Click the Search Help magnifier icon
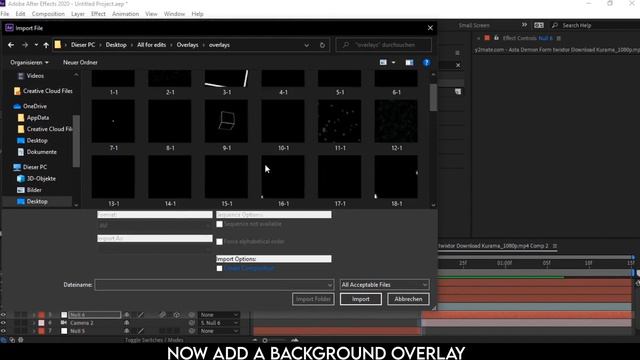640x360 pixels. click(x=555, y=25)
